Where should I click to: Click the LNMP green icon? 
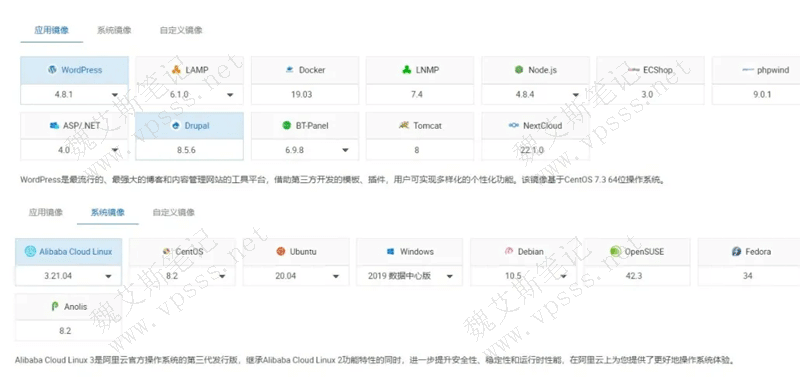click(407, 70)
